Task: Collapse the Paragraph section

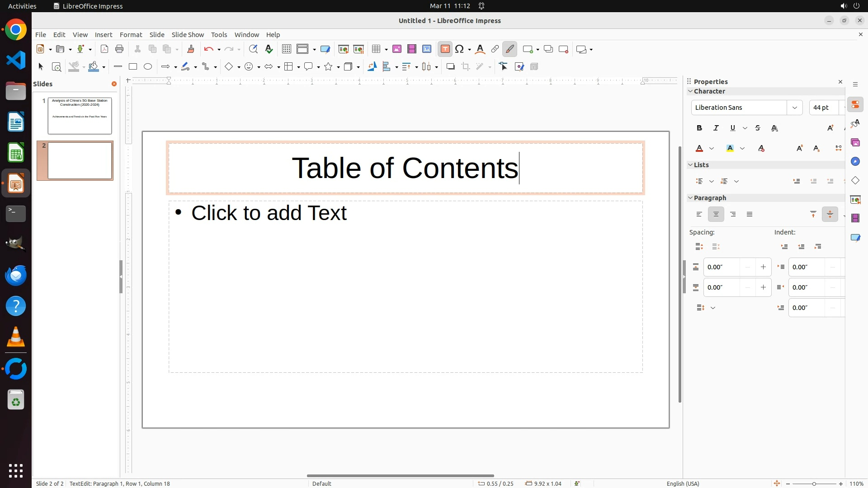Action: 690,198
